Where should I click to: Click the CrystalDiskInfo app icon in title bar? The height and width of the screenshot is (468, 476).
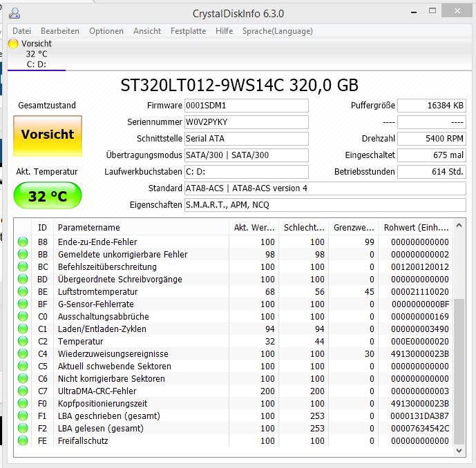tap(15, 13)
